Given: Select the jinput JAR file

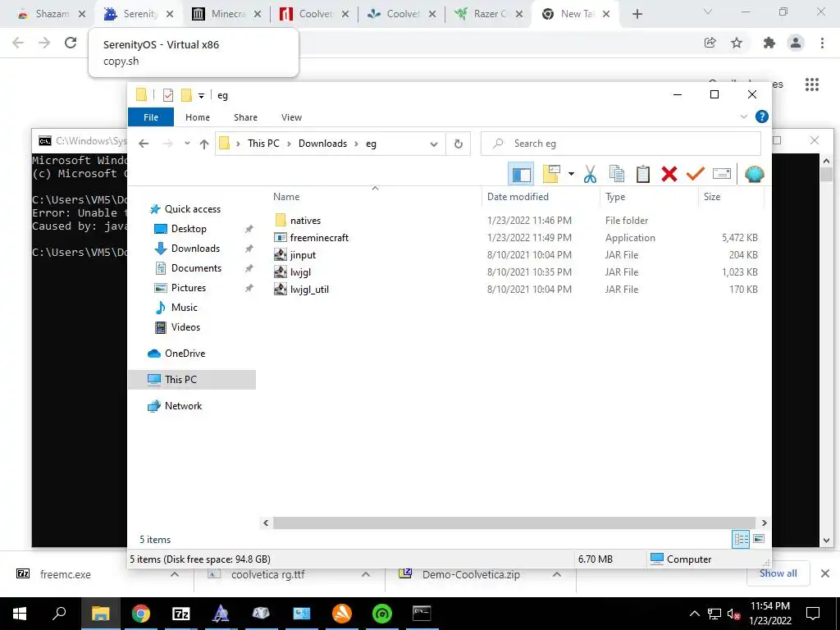Looking at the screenshot, I should pyautogui.click(x=303, y=255).
